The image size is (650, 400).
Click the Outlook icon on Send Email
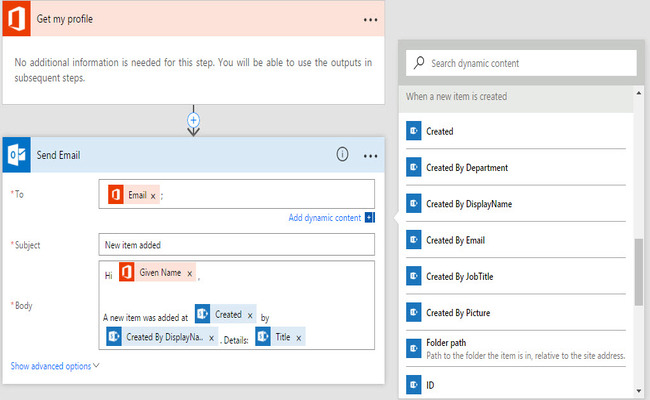click(18, 155)
